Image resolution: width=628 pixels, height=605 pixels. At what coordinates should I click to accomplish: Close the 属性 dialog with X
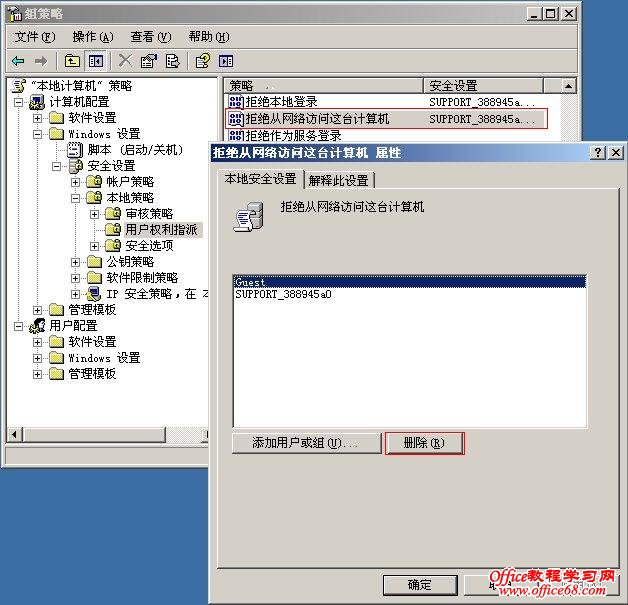[x=616, y=153]
